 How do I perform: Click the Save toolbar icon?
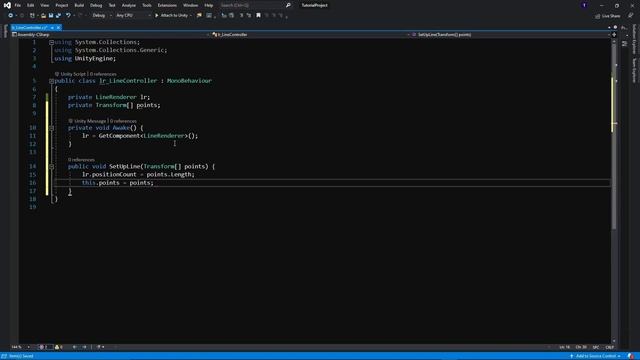point(51,16)
